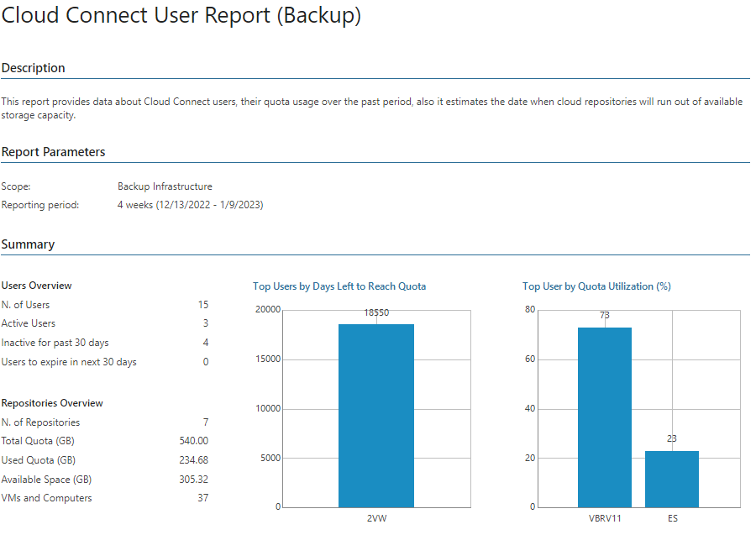Click the Report Parameters heading
The height and width of the screenshot is (535, 756).
(53, 152)
